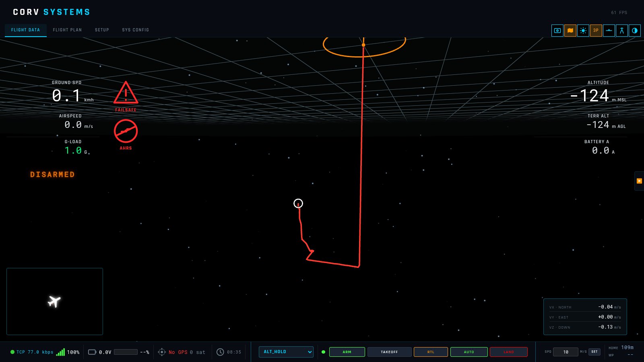Expand the side panel with the orange arrow
The width and height of the screenshot is (644, 362).
(x=639, y=181)
